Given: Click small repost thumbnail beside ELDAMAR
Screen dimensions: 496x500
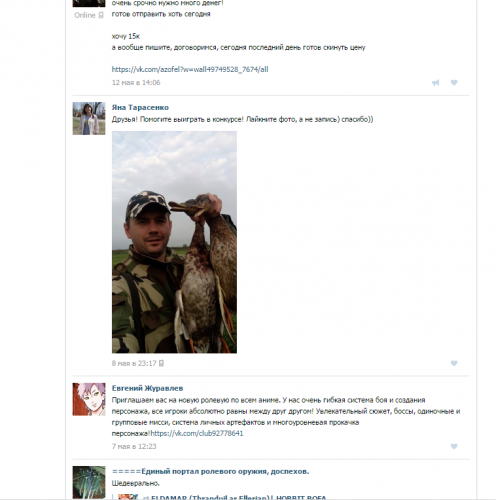Looking at the screenshot, I should tap(128, 497).
